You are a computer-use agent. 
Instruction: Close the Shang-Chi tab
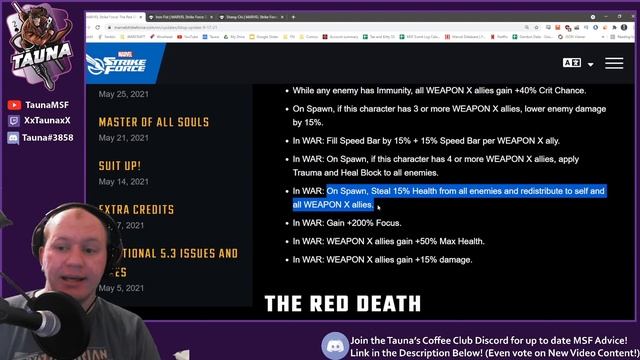pyautogui.click(x=282, y=17)
